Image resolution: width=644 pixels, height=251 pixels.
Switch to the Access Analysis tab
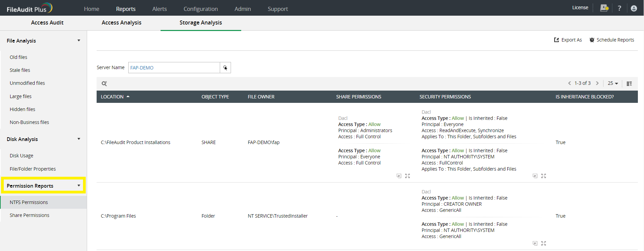tap(121, 22)
